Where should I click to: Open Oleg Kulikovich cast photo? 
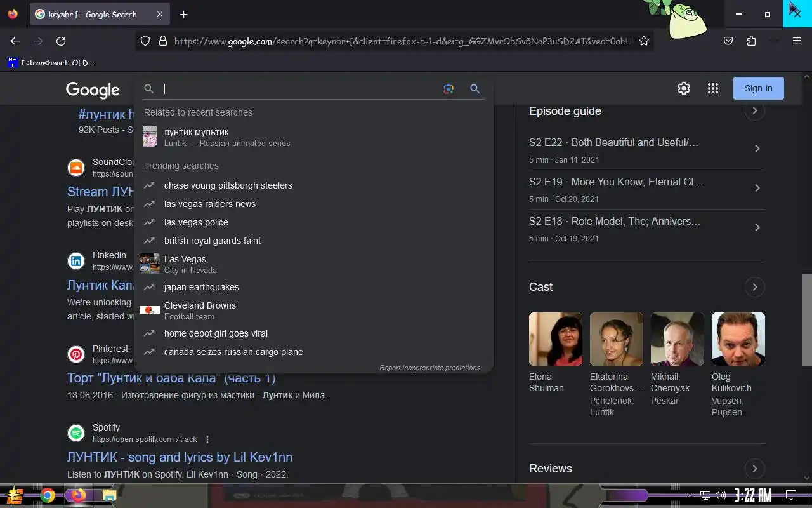738,339
